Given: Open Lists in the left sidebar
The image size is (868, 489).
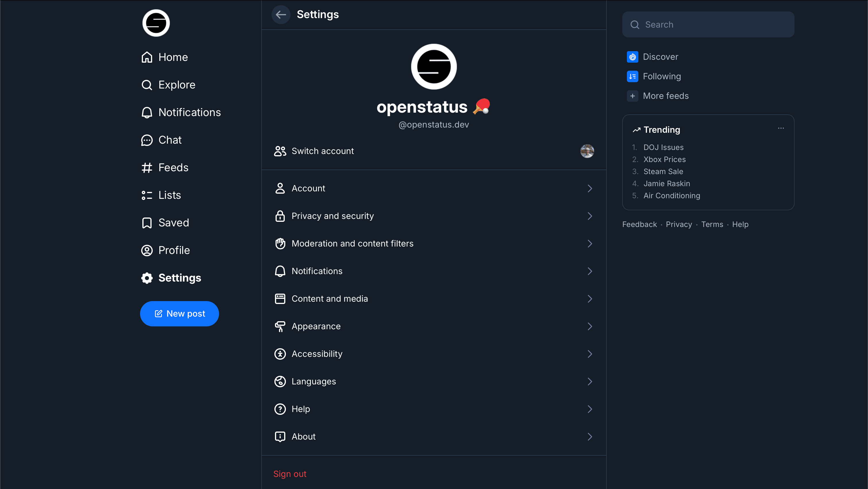Looking at the screenshot, I should pos(161,195).
